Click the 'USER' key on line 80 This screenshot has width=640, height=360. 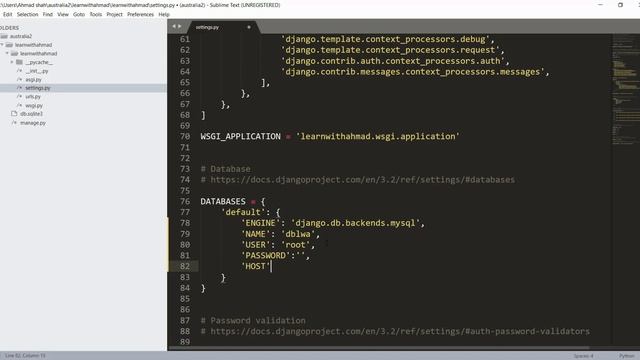point(256,244)
